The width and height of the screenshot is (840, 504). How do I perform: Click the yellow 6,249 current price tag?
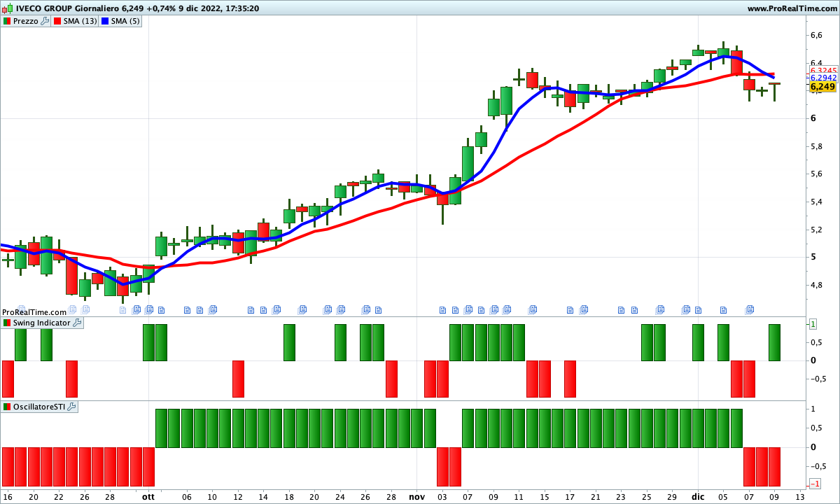pyautogui.click(x=822, y=87)
